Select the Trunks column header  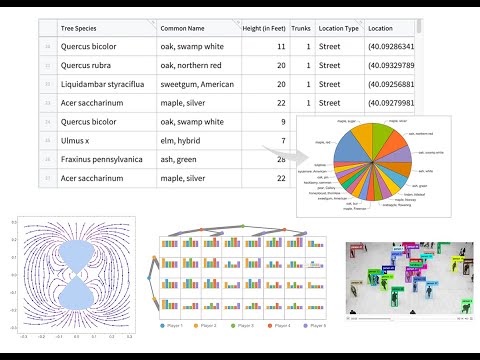point(303,28)
